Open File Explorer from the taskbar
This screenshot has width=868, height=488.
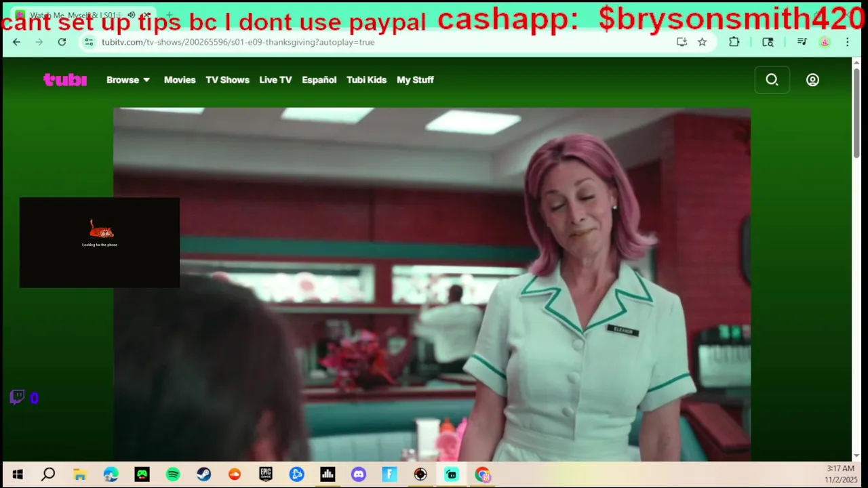[x=80, y=474]
